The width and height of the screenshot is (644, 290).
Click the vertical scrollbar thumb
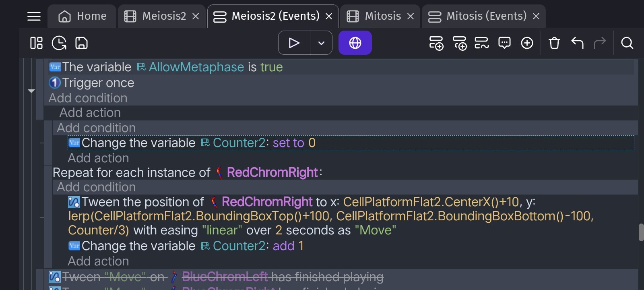641,232
